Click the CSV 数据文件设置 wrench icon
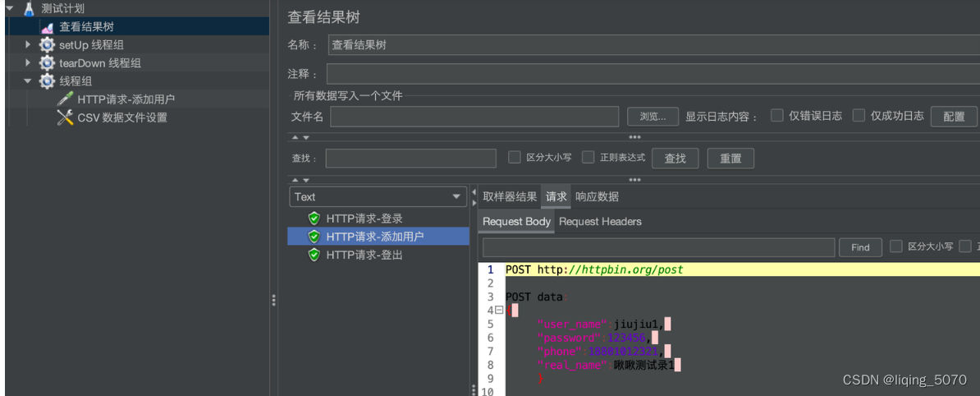Viewport: 980px width, 396px height. point(65,117)
